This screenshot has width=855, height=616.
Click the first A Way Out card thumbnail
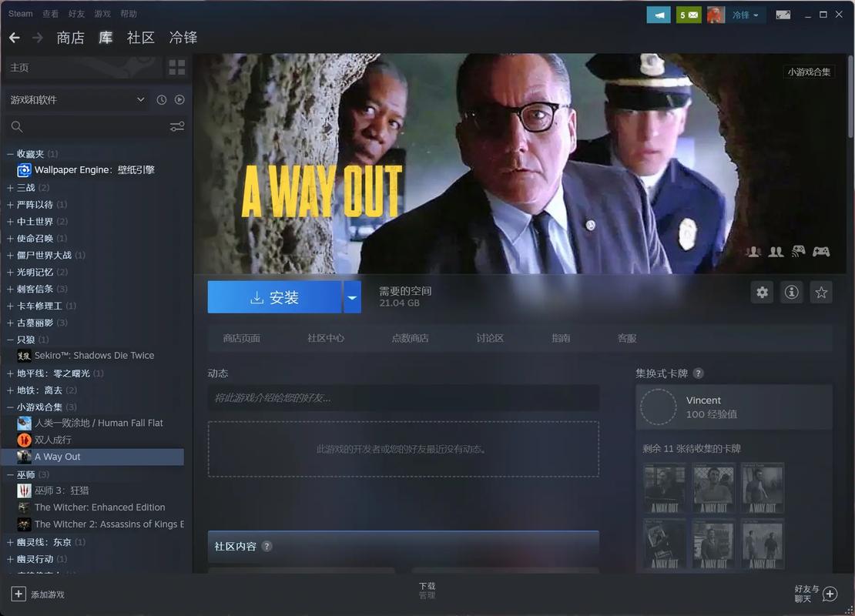[x=665, y=488]
